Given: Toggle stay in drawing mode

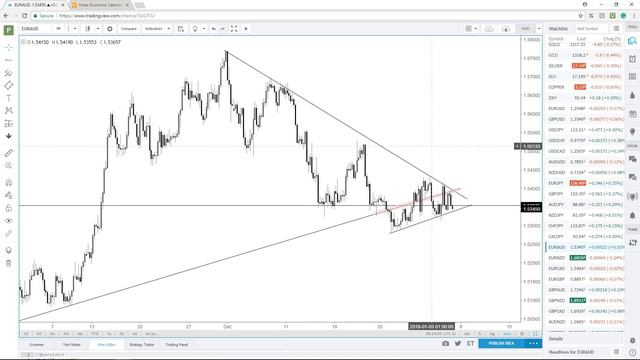Looking at the screenshot, I should point(9,195).
